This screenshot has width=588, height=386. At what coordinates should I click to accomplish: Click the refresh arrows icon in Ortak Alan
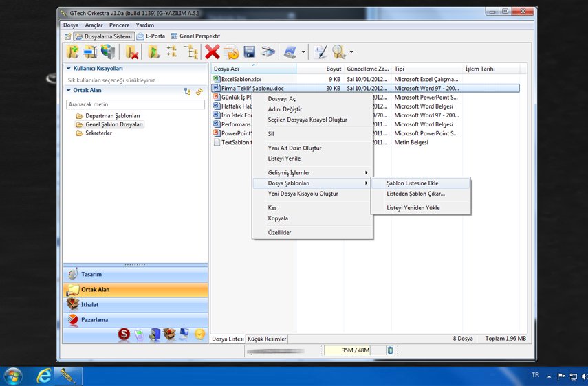click(x=199, y=91)
